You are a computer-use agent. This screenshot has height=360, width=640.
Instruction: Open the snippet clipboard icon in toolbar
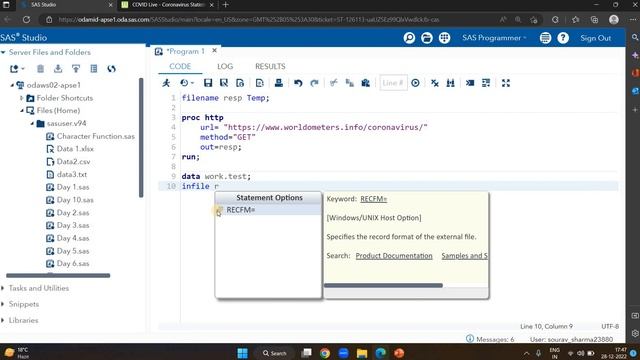tap(366, 83)
